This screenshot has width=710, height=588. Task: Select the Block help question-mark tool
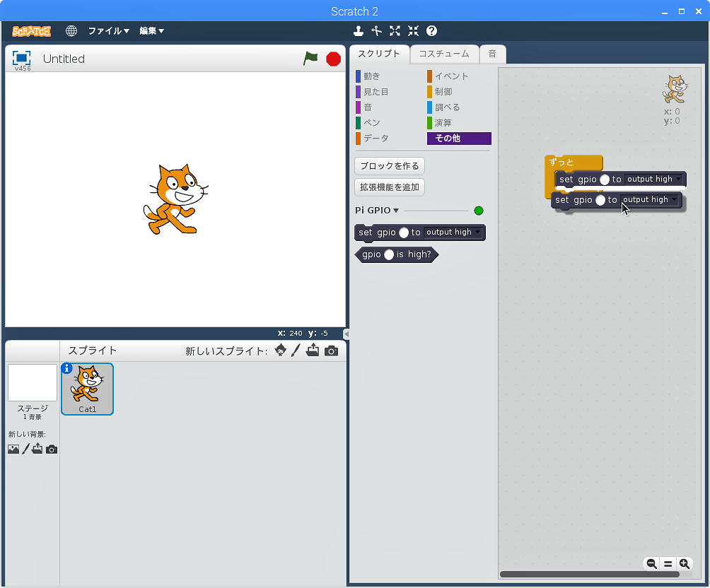coord(431,31)
